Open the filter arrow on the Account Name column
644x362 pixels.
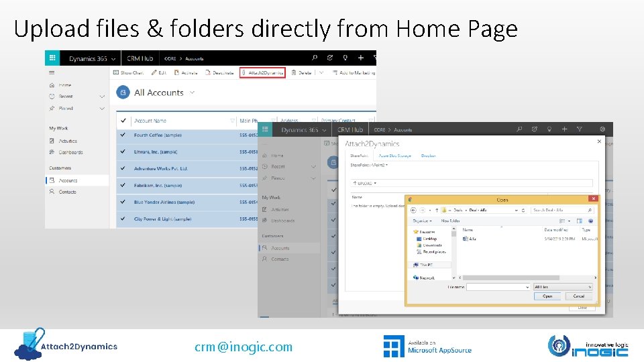(x=233, y=121)
